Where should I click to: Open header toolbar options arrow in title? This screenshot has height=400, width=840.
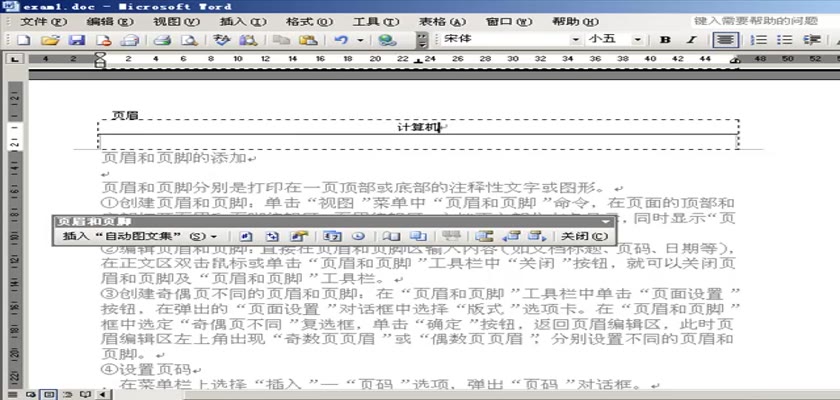pos(605,222)
